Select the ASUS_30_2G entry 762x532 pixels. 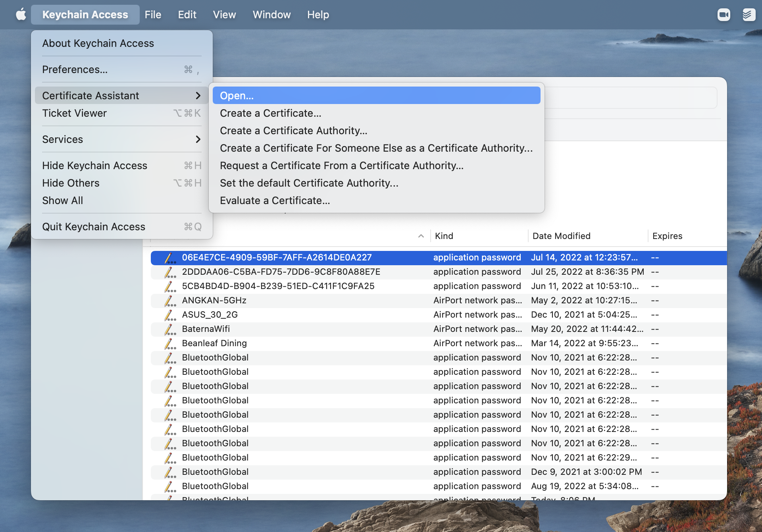coord(439,315)
